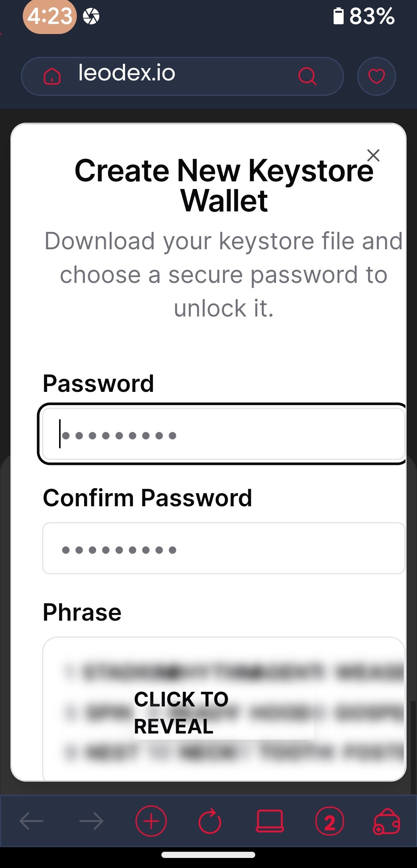Open the tab switcher showing 2
417x868 pixels.
(329, 821)
